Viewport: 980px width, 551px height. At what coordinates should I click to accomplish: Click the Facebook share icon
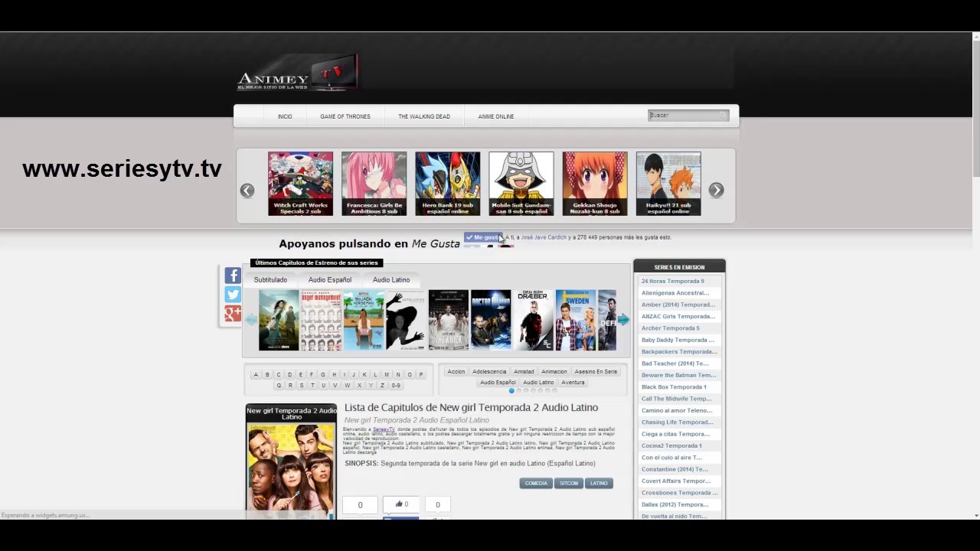[233, 275]
